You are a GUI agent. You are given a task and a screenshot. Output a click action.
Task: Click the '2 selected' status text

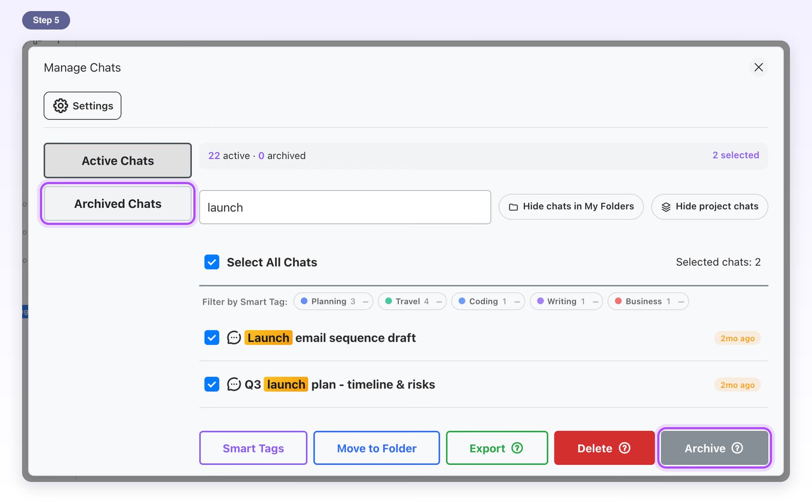(735, 155)
